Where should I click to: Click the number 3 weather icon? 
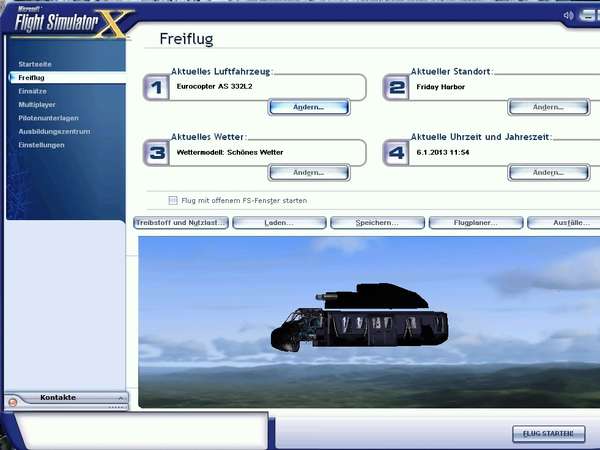[156, 153]
